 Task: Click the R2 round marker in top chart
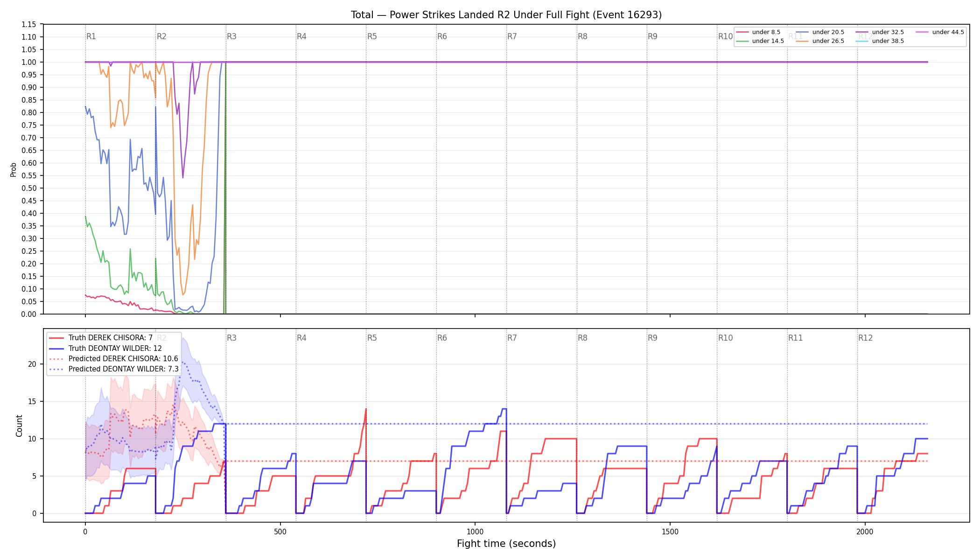point(161,36)
